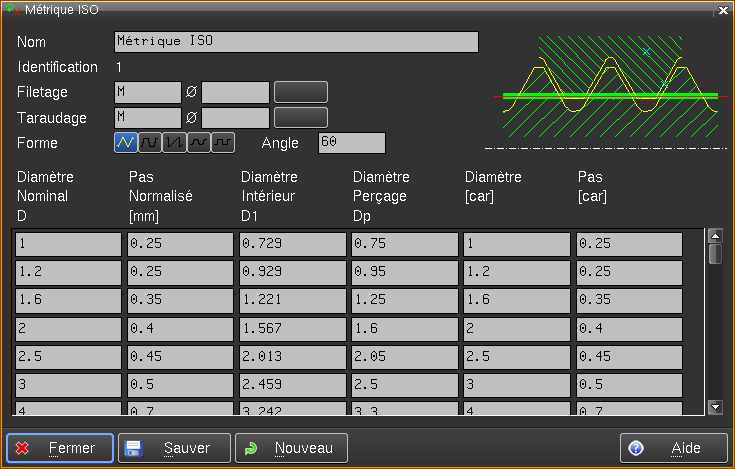This screenshot has height=469, width=735.
Task: Edit the Angle field showing 60
Action: click(x=351, y=143)
